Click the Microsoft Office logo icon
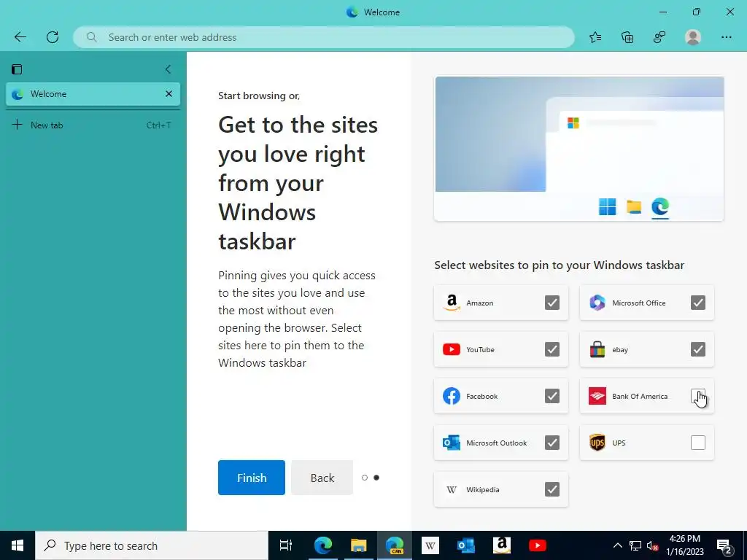 coord(597,303)
